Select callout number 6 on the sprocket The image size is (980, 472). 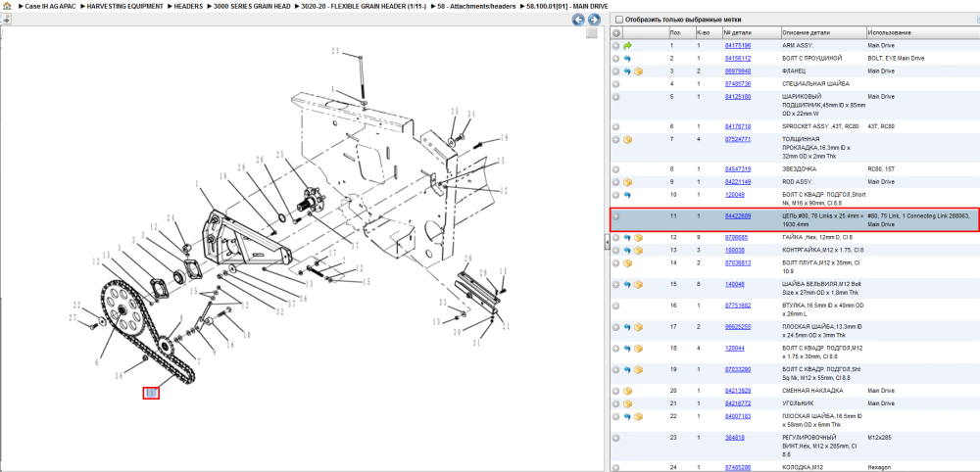click(97, 362)
